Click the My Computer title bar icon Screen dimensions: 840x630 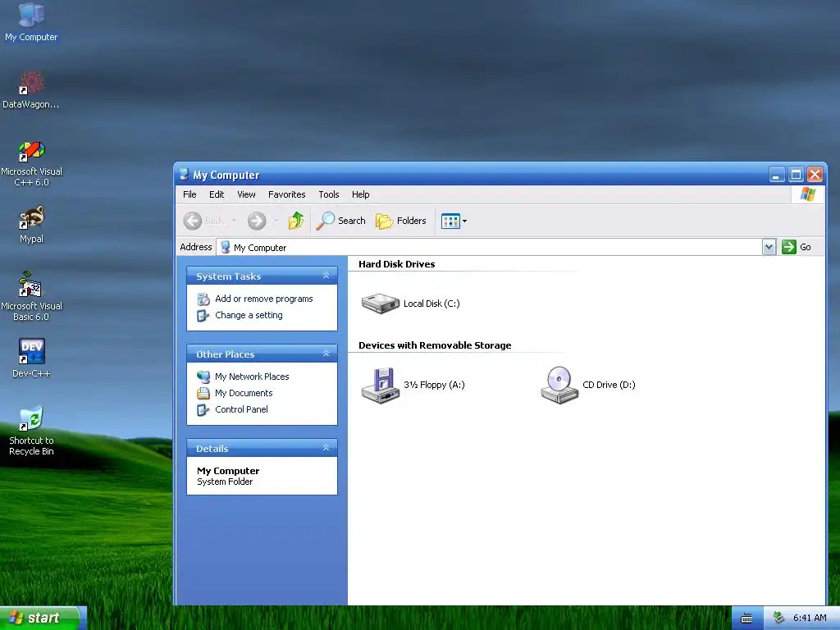[x=184, y=175]
